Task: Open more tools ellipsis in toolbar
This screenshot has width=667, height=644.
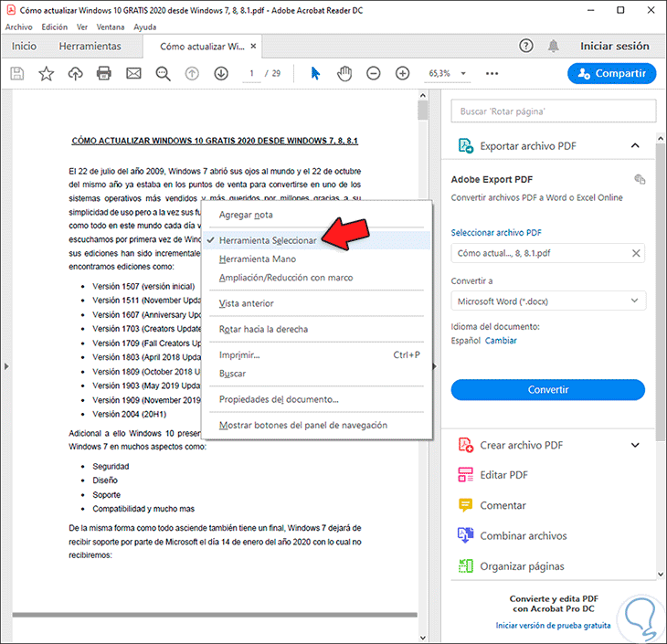Action: pyautogui.click(x=492, y=74)
